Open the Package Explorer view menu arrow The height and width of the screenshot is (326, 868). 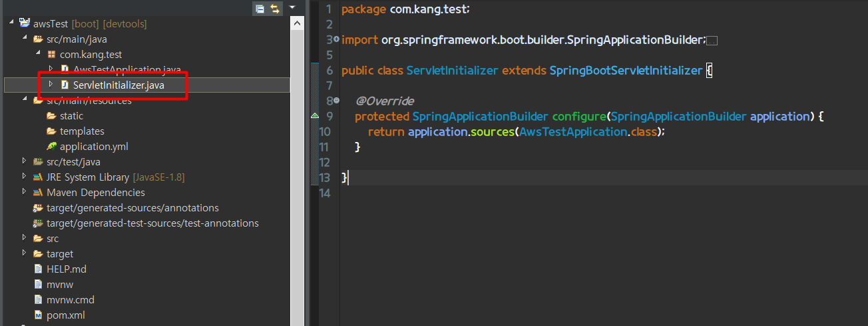click(x=292, y=7)
